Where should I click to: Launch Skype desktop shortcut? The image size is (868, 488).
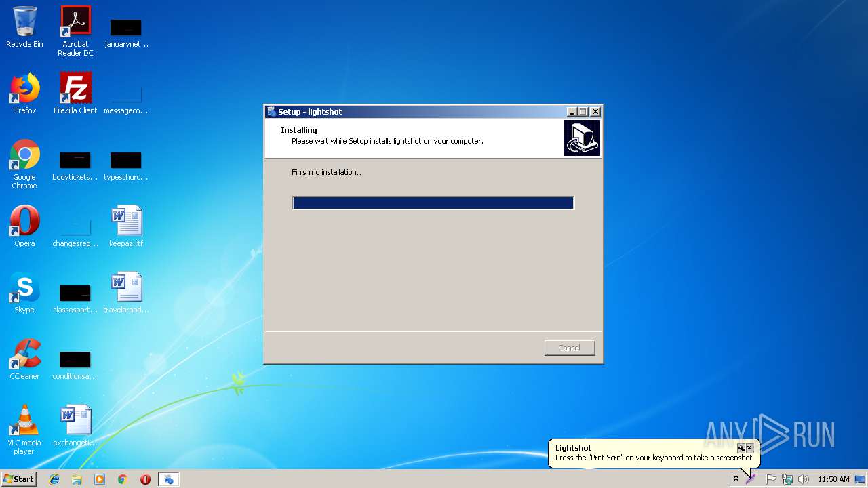(24, 293)
